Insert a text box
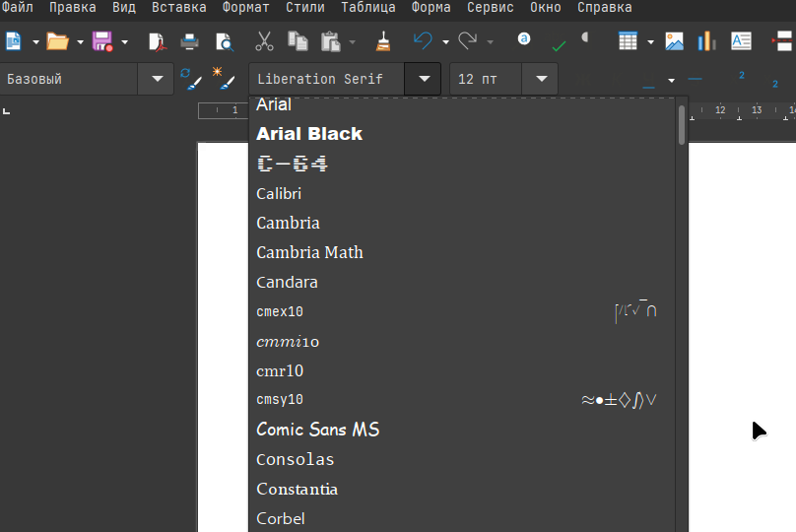 741,41
